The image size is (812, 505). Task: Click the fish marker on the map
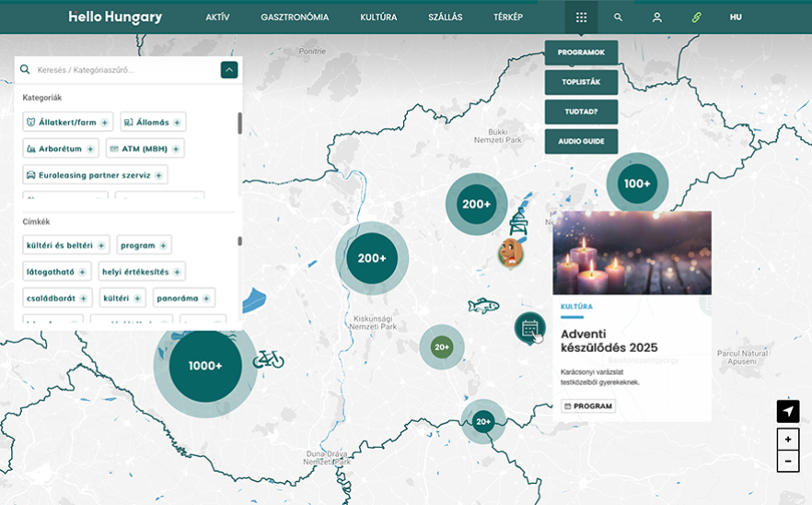pos(482,306)
